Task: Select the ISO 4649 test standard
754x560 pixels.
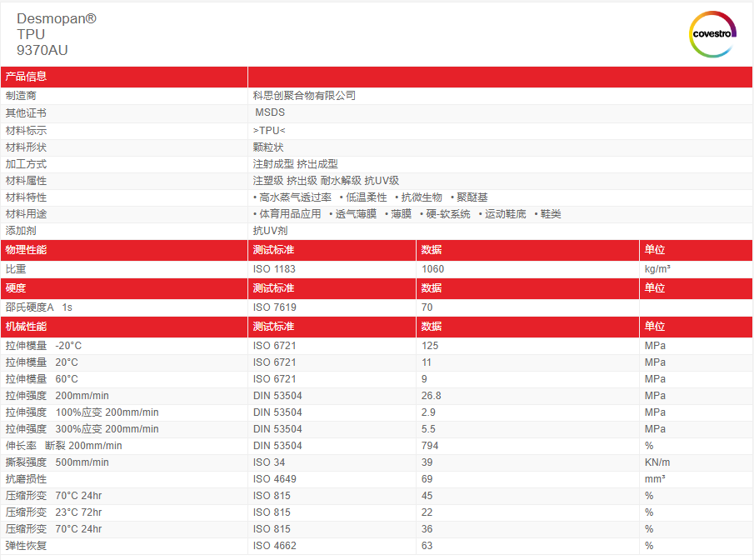Action: click(x=275, y=479)
